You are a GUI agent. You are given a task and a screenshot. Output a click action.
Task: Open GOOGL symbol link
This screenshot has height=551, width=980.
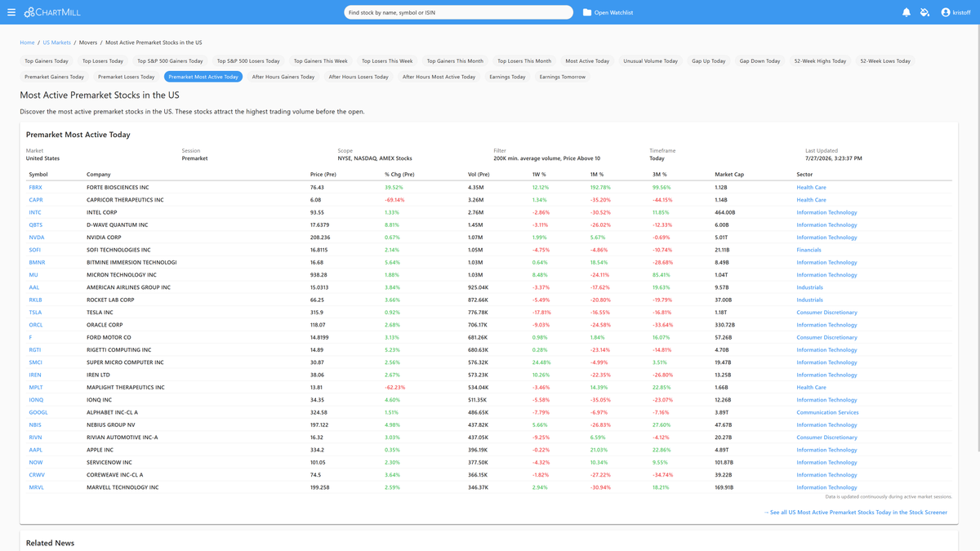tap(38, 412)
